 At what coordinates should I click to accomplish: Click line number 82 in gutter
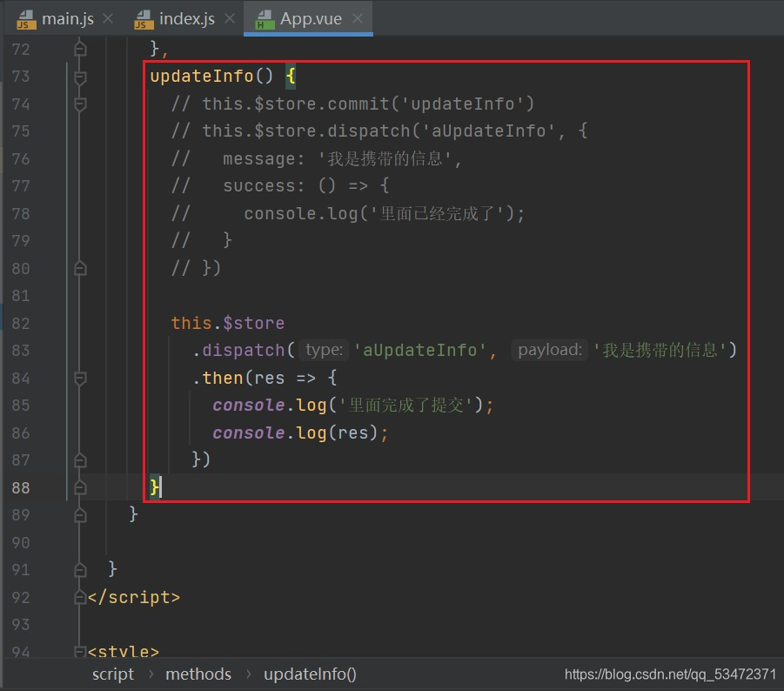coord(21,324)
